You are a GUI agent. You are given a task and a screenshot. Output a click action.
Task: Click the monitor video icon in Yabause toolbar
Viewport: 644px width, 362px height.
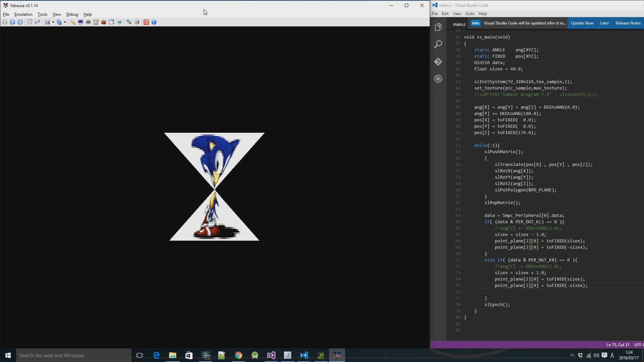(80, 22)
